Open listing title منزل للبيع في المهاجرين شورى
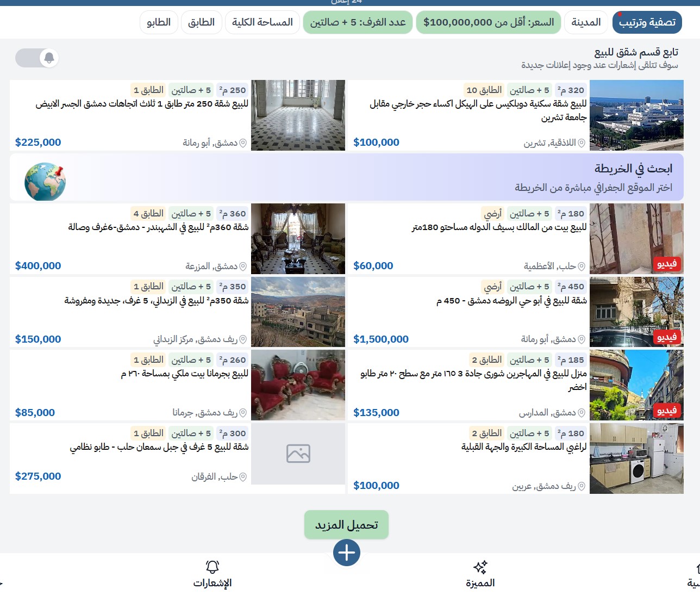This screenshot has height=595, width=700. tap(473, 380)
